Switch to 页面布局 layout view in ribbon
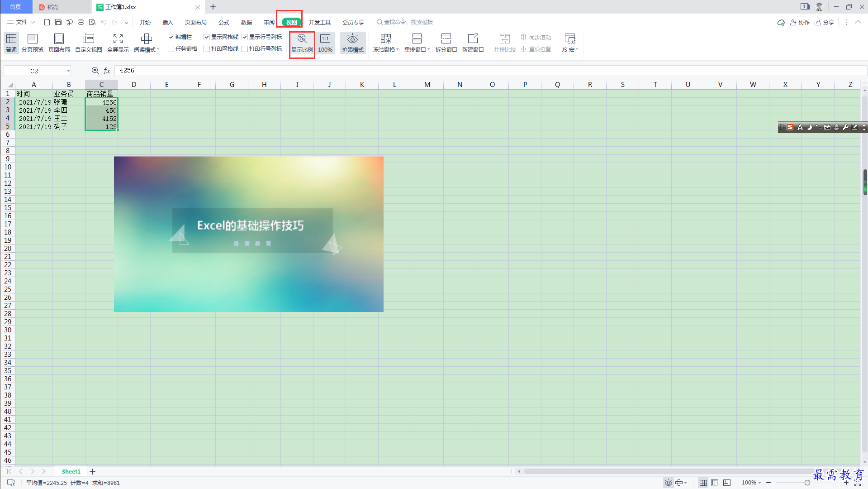 point(59,43)
